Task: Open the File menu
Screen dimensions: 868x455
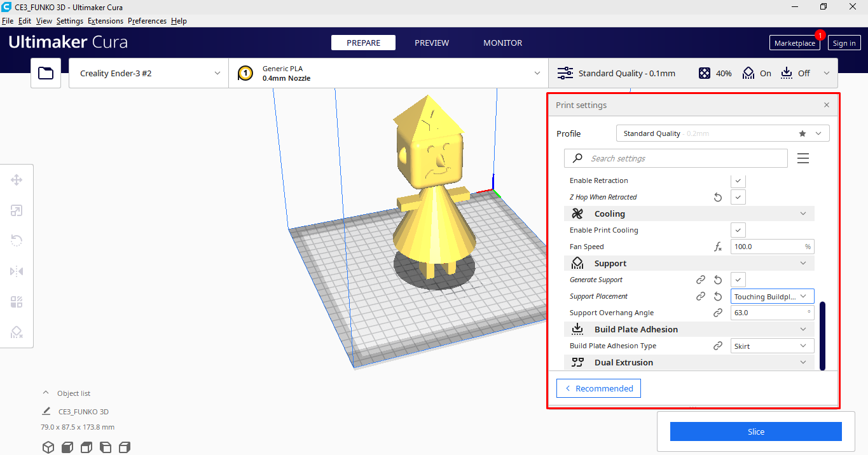Action: [x=8, y=21]
